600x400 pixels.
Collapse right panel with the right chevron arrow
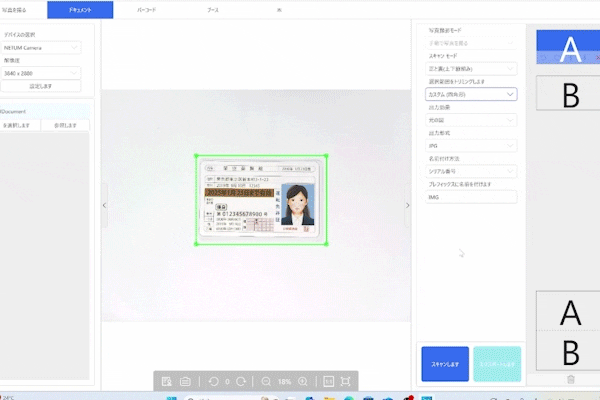tap(407, 205)
